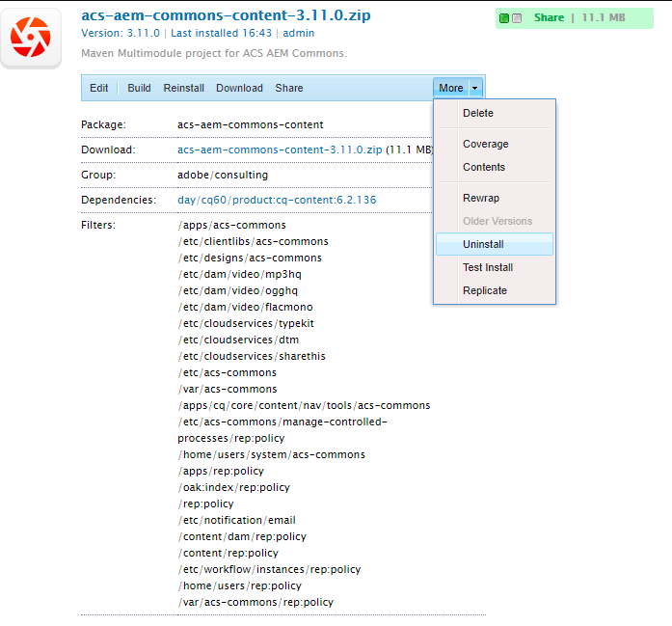Select Coverage from the More menu

pos(495,144)
